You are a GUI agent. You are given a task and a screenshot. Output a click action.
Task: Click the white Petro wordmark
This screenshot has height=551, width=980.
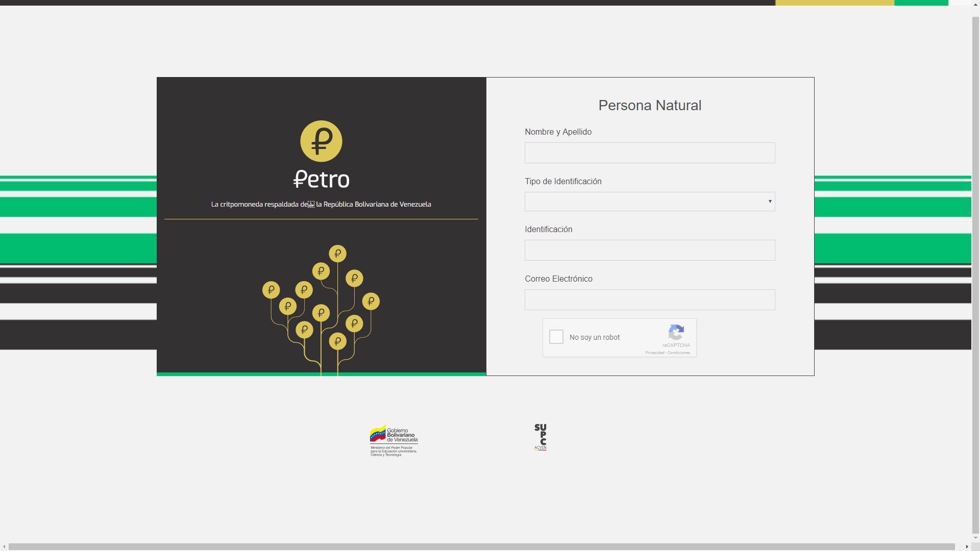coord(322,180)
